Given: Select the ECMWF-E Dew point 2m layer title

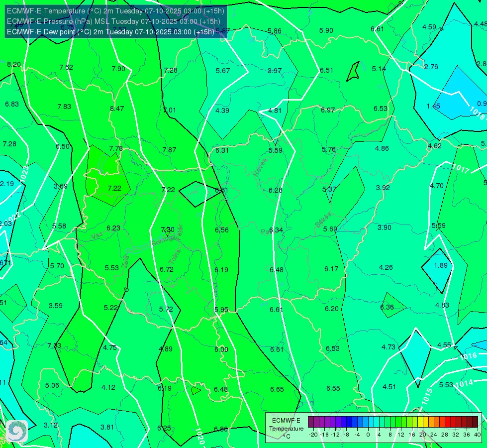Looking at the screenshot, I should pos(110,32).
